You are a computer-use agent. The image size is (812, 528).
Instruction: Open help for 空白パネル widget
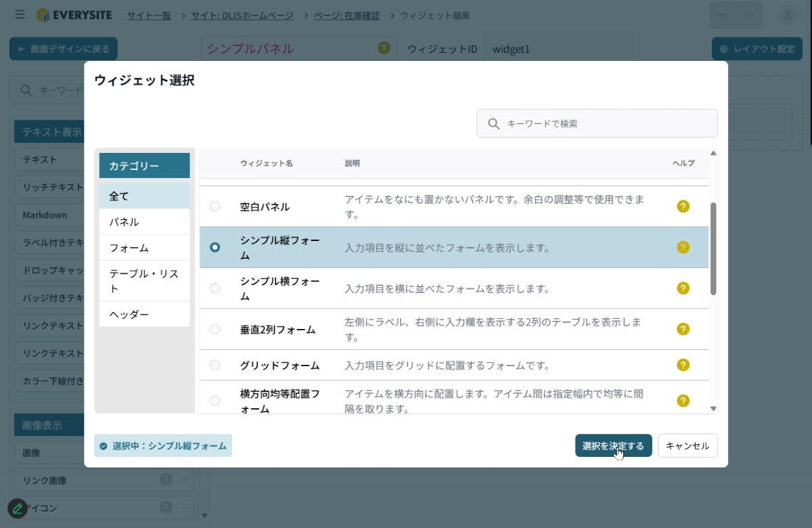point(683,206)
